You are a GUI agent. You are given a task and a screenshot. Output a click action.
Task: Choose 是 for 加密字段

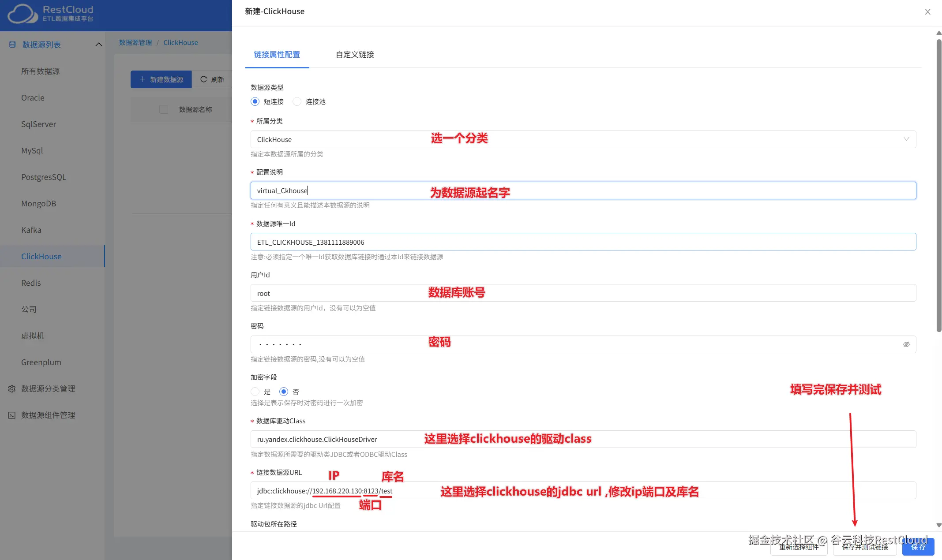click(255, 392)
